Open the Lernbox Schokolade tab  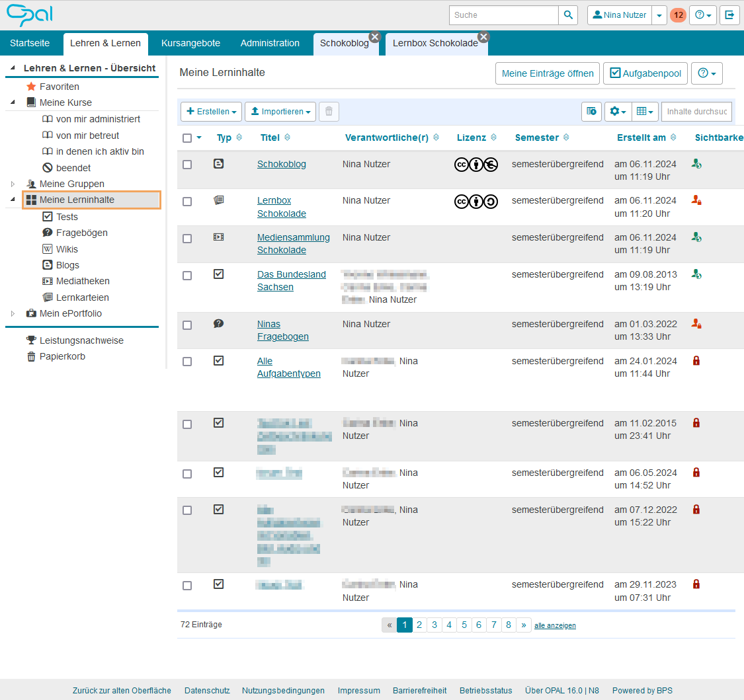click(x=435, y=43)
